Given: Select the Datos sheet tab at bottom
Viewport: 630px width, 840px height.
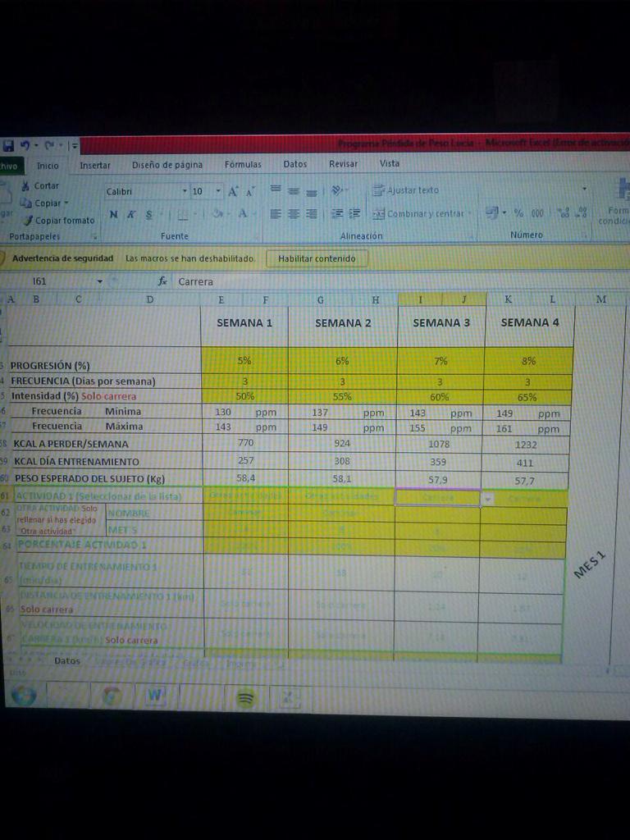Looking at the screenshot, I should click(67, 661).
